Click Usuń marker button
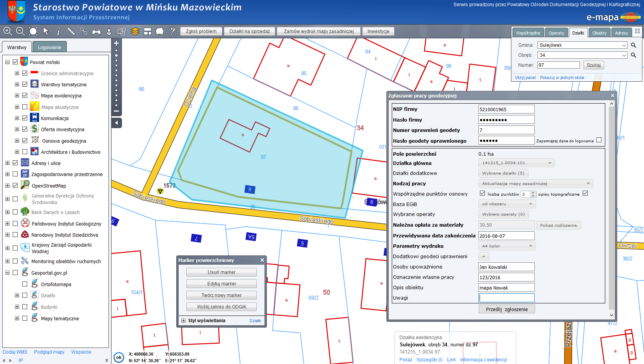644x364 pixels. [x=222, y=272]
